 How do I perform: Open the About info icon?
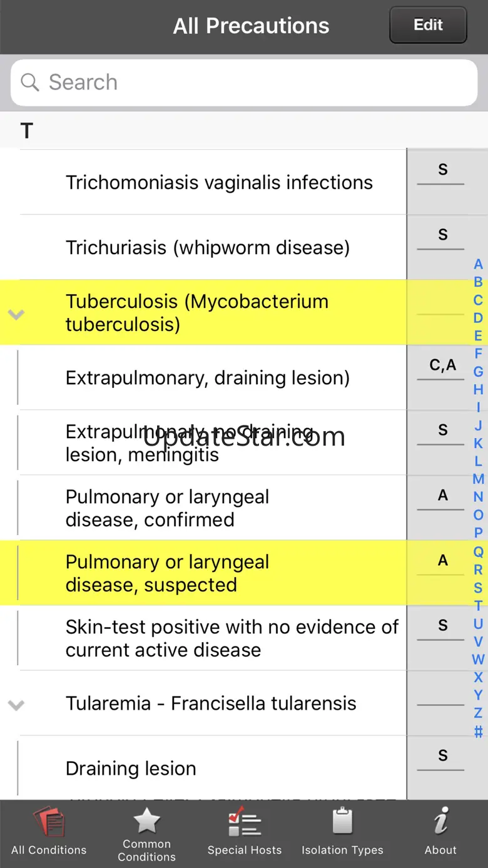coord(441,820)
